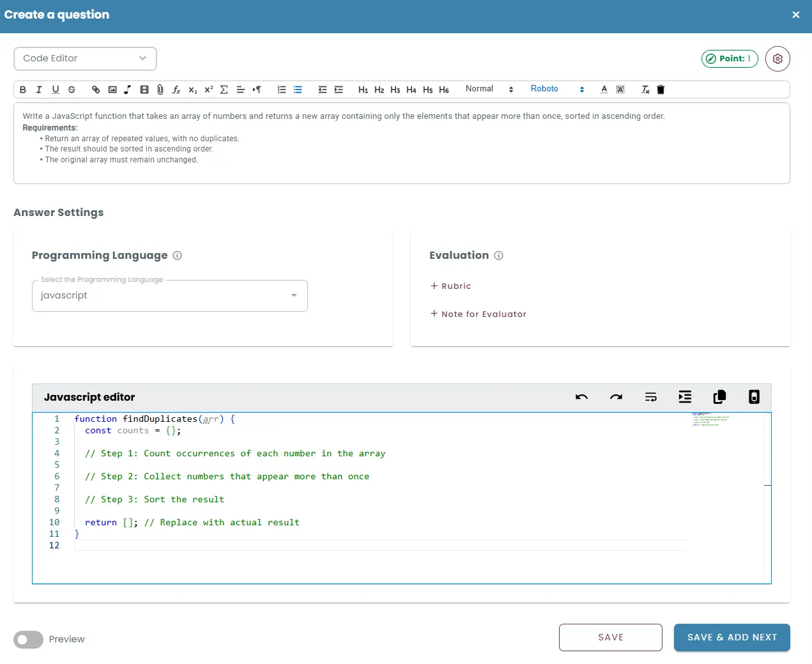This screenshot has width=812, height=664.
Task: Apply underline formatting
Action: (56, 89)
